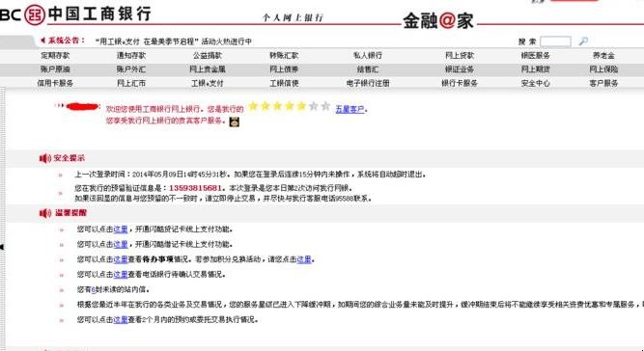Screen dimensions: 644x351
Task: Select 账户原油 in the navigation
Action: click(x=55, y=69)
